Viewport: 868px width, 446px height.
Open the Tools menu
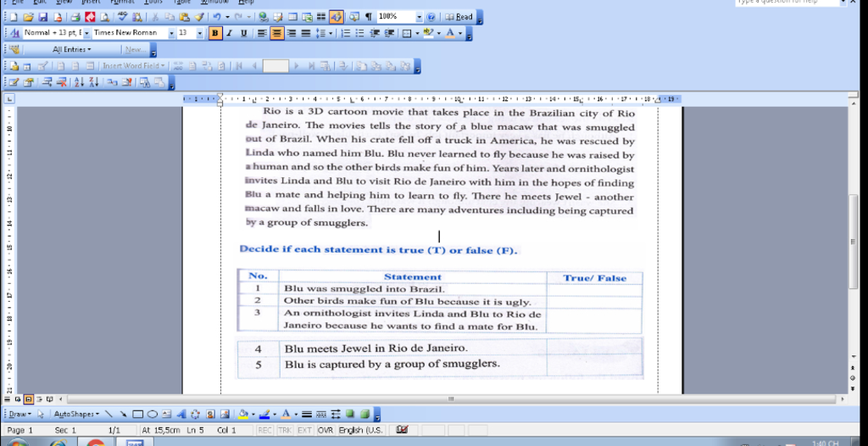click(153, 3)
